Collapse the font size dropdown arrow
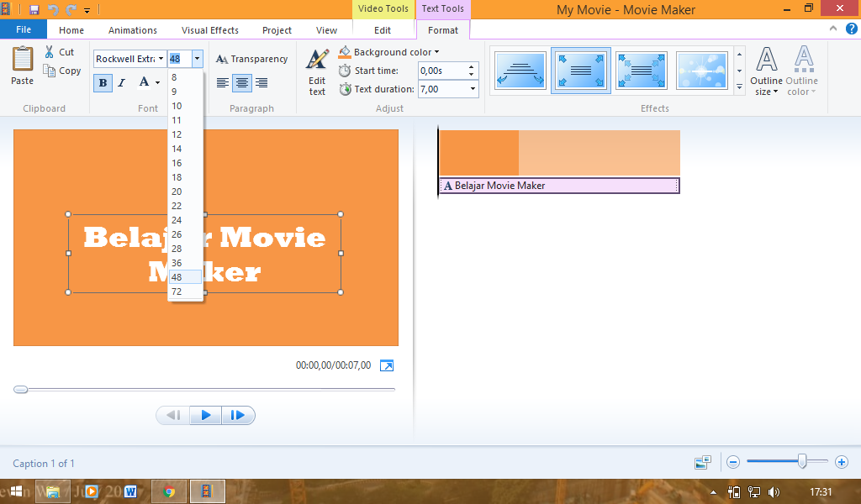Screen dimensions: 861x504 click(197, 59)
